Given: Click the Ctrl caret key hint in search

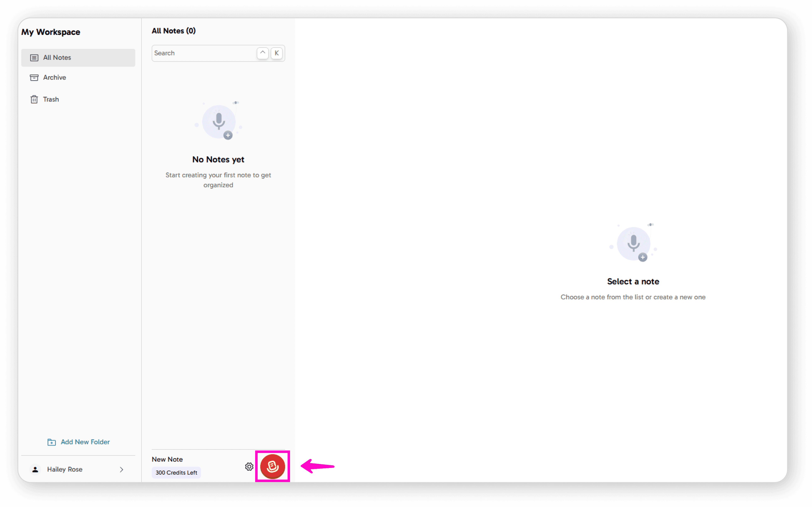Looking at the screenshot, I should (x=262, y=53).
